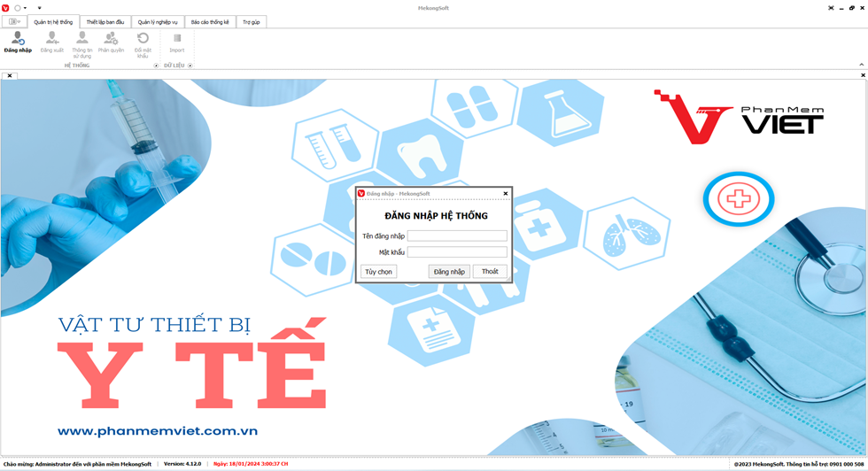Click the ĐĂNG NHẬP HỆ THỐNG heading
This screenshot has width=868, height=471.
click(x=436, y=216)
